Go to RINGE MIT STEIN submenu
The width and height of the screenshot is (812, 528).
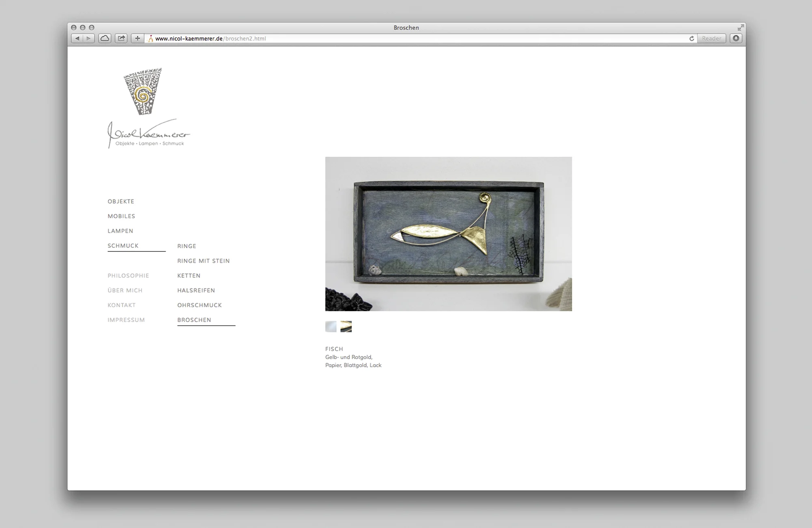click(203, 261)
